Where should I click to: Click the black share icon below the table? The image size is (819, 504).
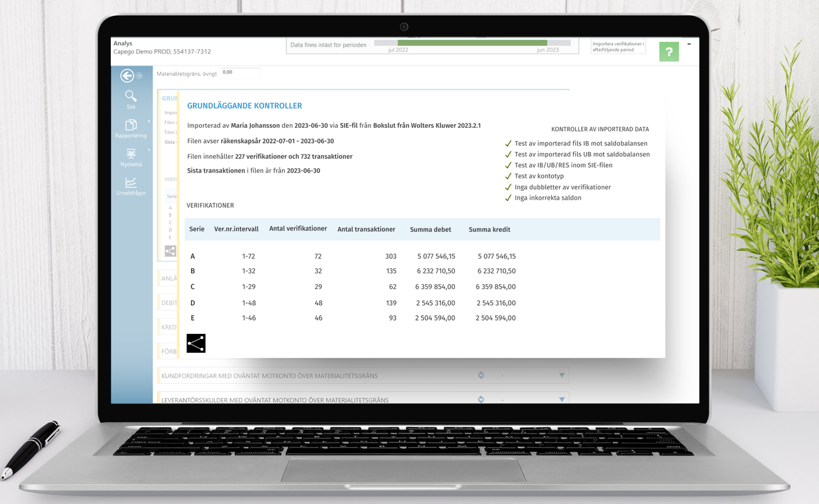coord(196,343)
